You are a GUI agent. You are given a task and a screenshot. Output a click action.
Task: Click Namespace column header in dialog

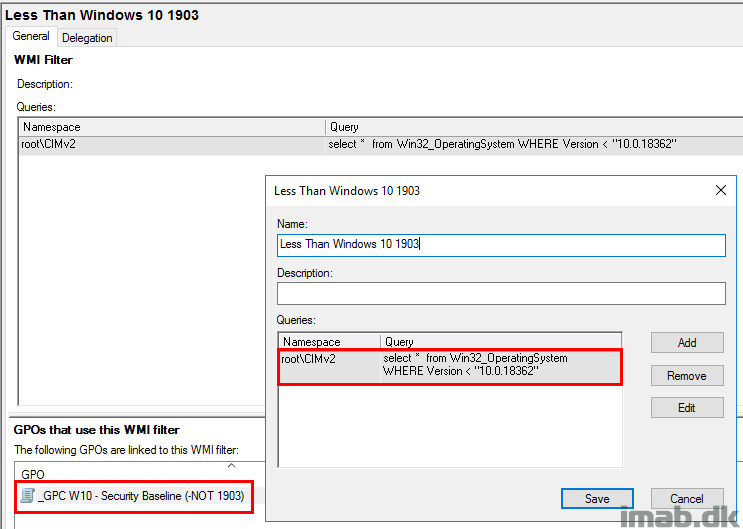[330, 342]
